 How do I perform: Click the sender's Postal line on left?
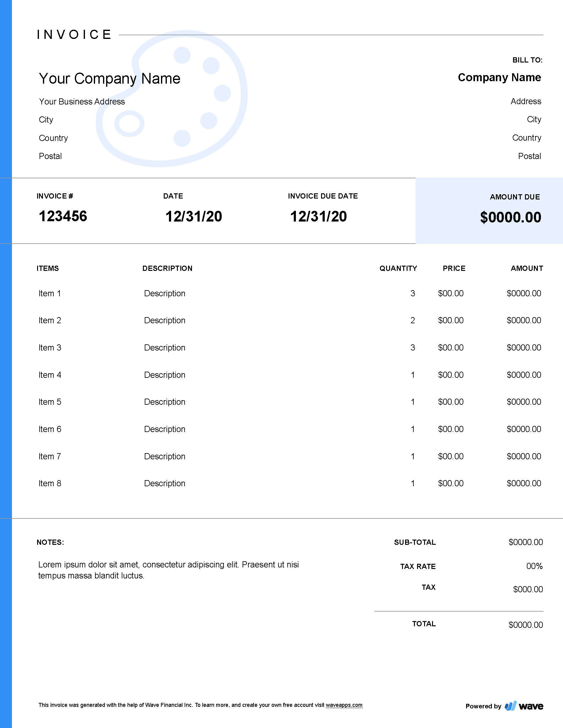50,156
